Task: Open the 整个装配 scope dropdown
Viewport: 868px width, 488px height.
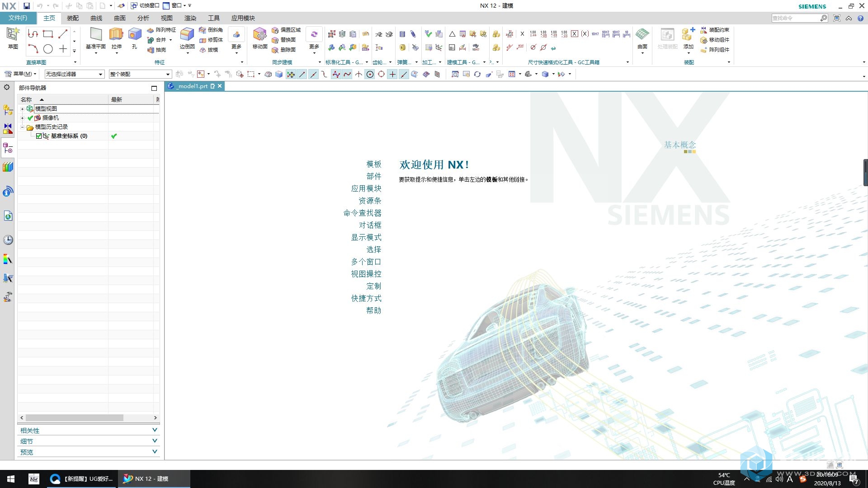Action: (x=168, y=74)
